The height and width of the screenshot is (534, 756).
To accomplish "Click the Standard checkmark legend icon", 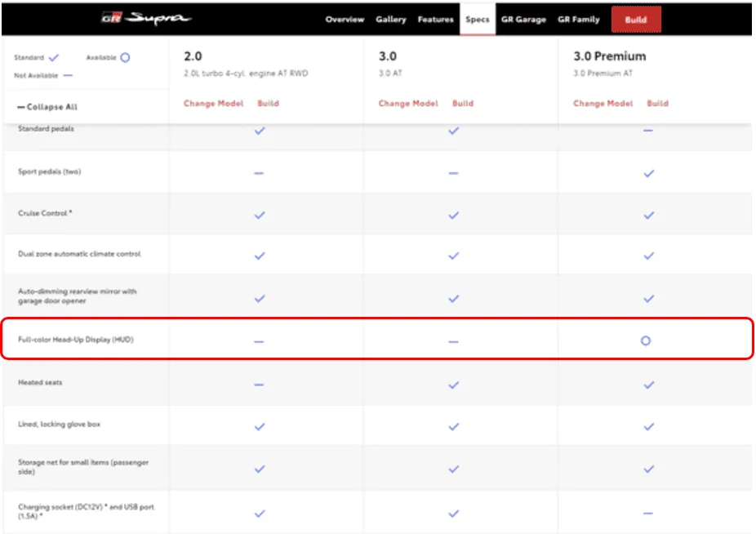I will 54,57.
